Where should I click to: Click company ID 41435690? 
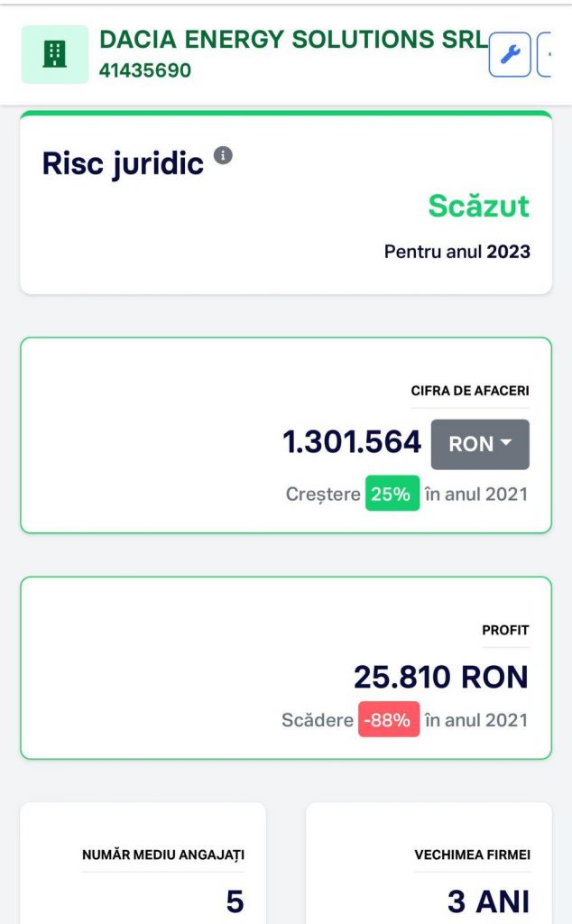(145, 70)
